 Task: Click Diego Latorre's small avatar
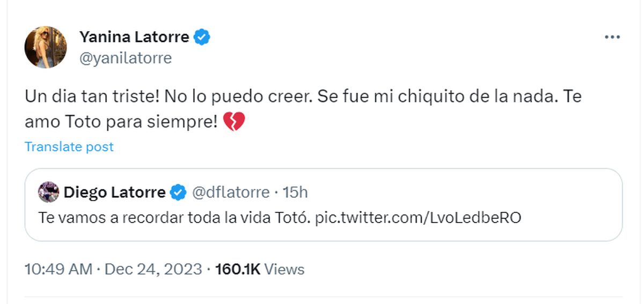pyautogui.click(x=48, y=192)
